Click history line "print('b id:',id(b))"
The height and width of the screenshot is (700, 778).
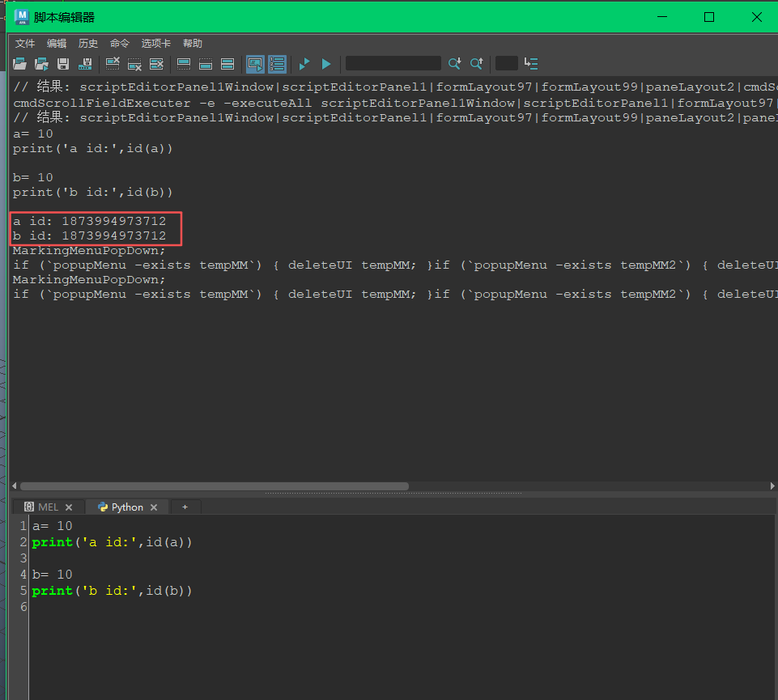(92, 192)
